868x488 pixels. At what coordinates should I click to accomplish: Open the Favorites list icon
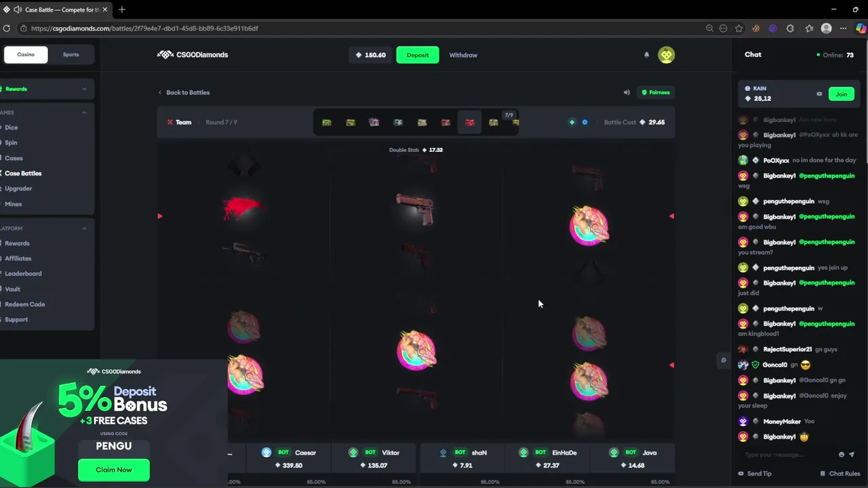[809, 28]
